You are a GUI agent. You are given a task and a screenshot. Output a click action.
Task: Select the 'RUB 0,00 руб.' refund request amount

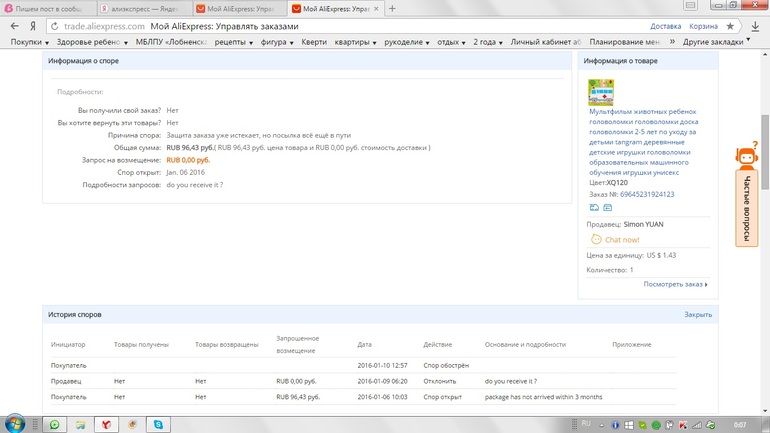(188, 160)
